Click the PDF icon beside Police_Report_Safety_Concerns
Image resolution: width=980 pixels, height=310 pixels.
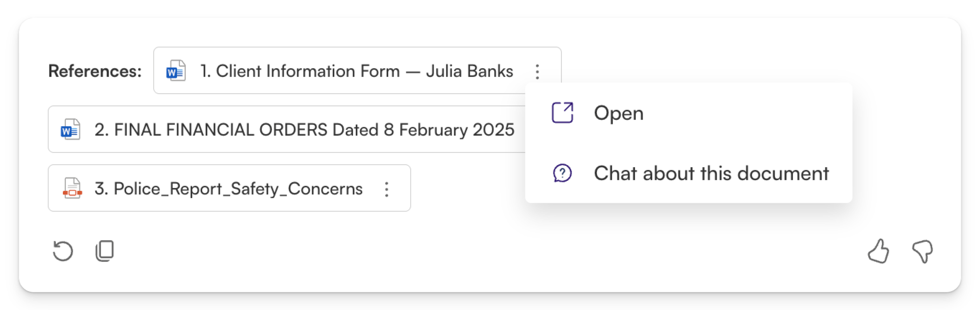72,189
